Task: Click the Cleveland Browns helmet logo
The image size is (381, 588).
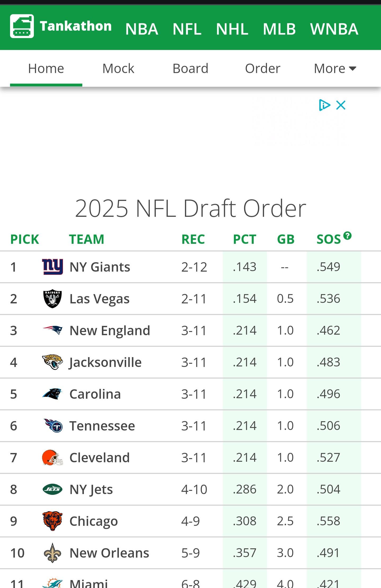Action: pos(52,457)
